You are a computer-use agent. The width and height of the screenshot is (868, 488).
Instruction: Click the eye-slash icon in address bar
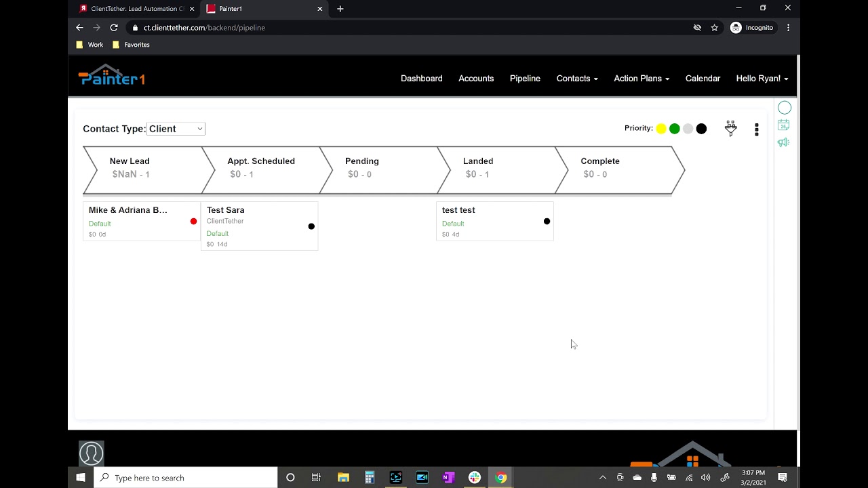[x=697, y=28]
